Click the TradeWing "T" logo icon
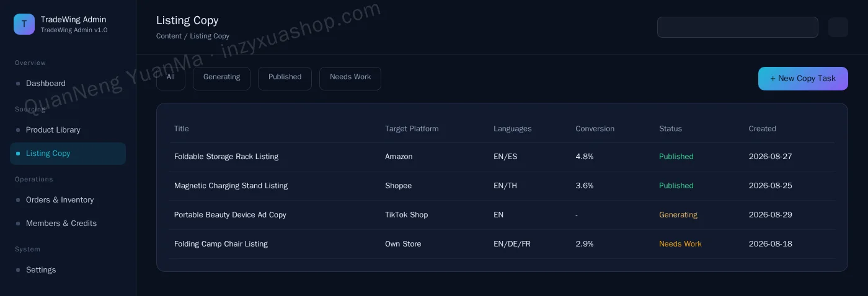The width and height of the screenshot is (868, 296). click(x=24, y=24)
